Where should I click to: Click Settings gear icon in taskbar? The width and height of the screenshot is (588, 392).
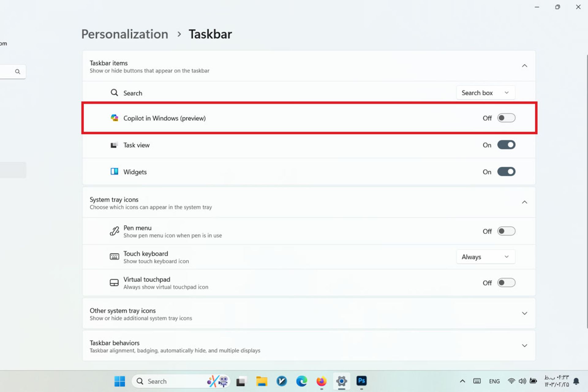[342, 381]
